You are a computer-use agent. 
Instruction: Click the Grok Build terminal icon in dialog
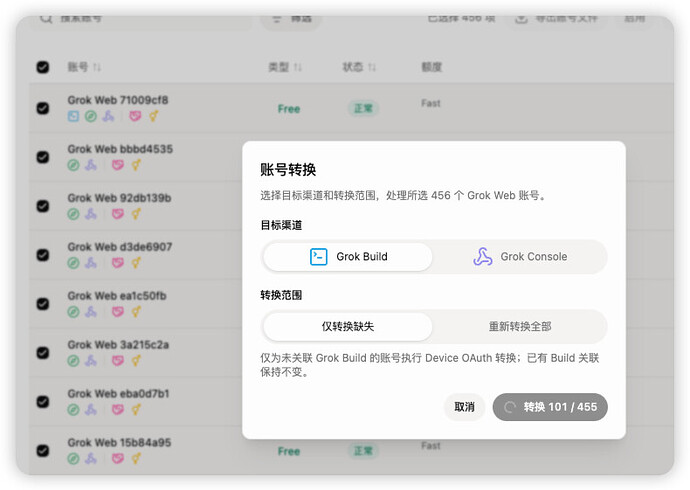pos(319,256)
